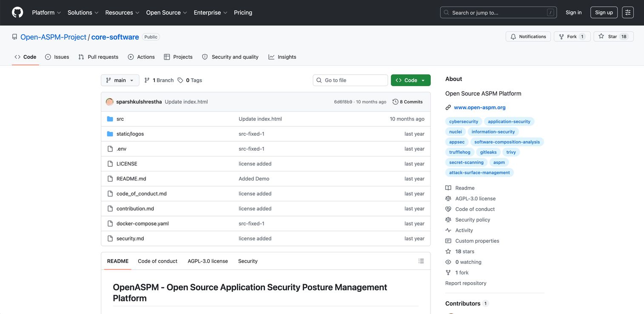The width and height of the screenshot is (644, 314).
Task: Open the code_of_conduct.md file
Action: coord(142,194)
